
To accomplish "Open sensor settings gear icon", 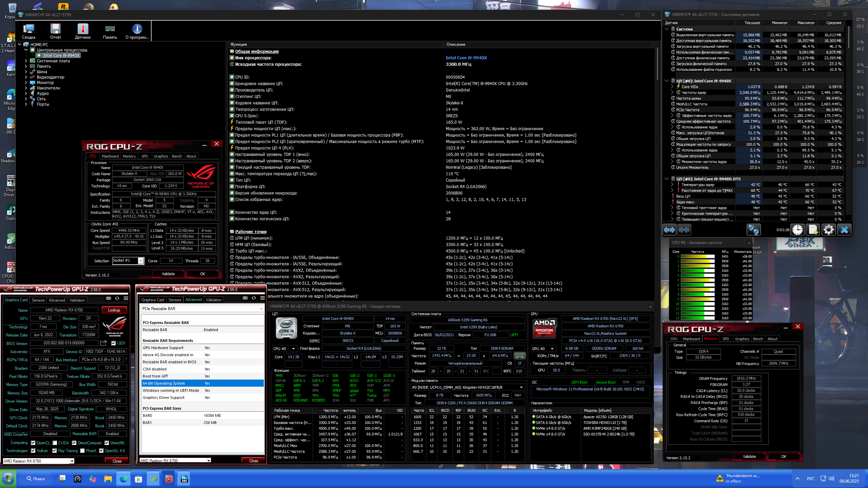I will pyautogui.click(x=829, y=230).
